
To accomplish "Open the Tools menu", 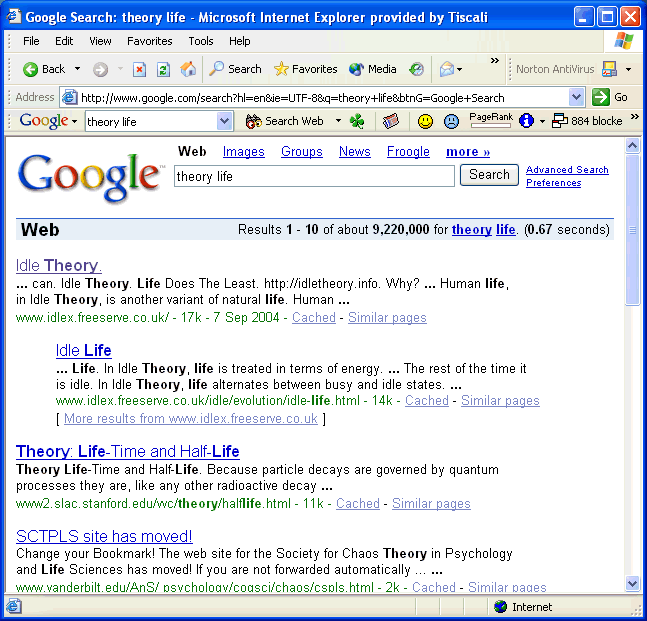I will (x=201, y=41).
